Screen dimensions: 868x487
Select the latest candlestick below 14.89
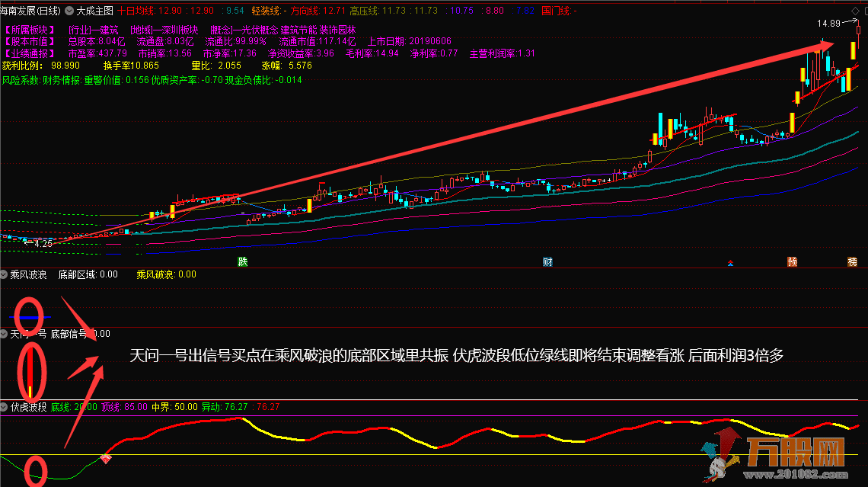coord(859,30)
